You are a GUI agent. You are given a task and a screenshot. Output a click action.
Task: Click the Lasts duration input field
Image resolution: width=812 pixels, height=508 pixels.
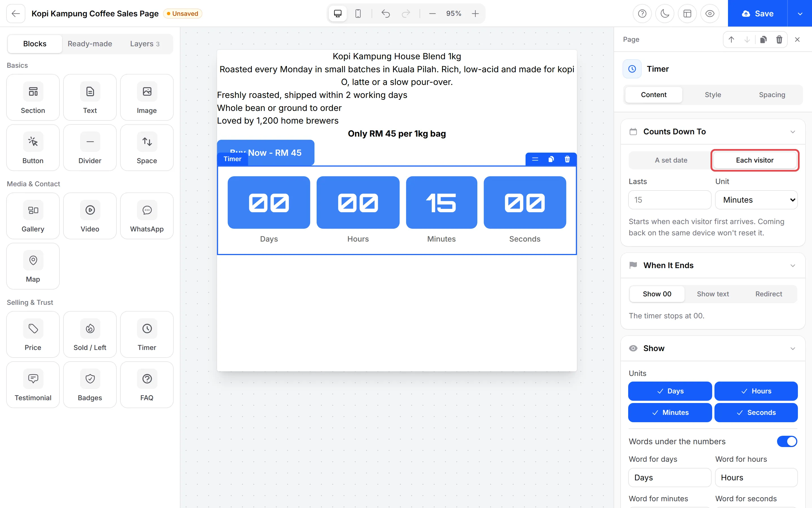[x=670, y=200]
